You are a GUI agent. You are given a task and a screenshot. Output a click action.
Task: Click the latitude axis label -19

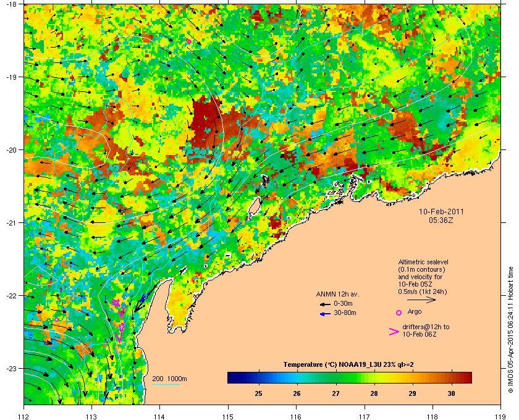(x=11, y=77)
